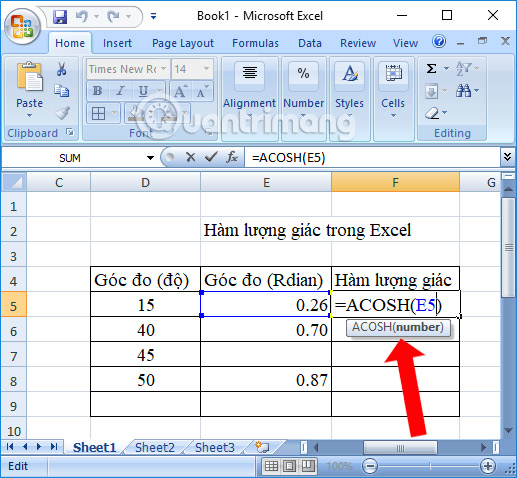Click the Redo arrow icon
The height and width of the screenshot is (478, 517).
[113, 16]
